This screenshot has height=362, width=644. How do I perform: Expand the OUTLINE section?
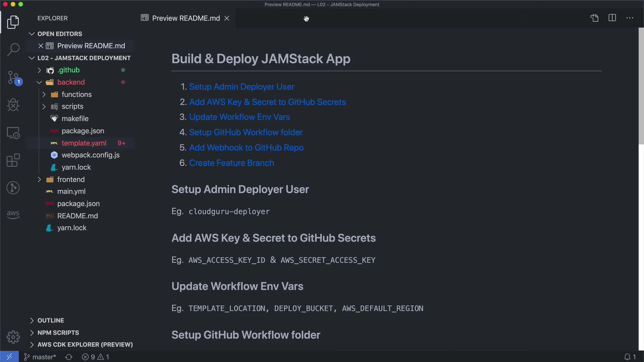coord(50,320)
